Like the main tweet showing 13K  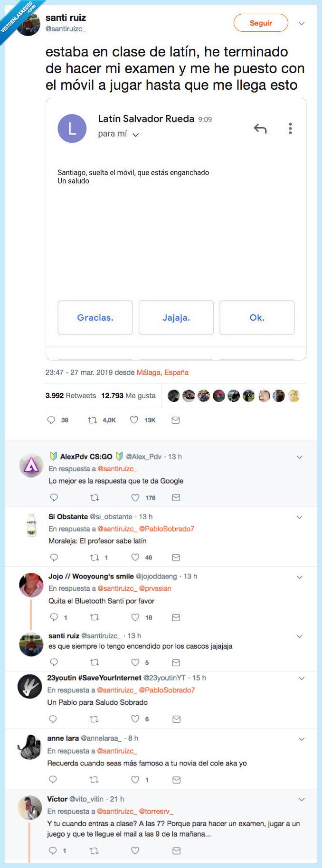[x=134, y=420]
